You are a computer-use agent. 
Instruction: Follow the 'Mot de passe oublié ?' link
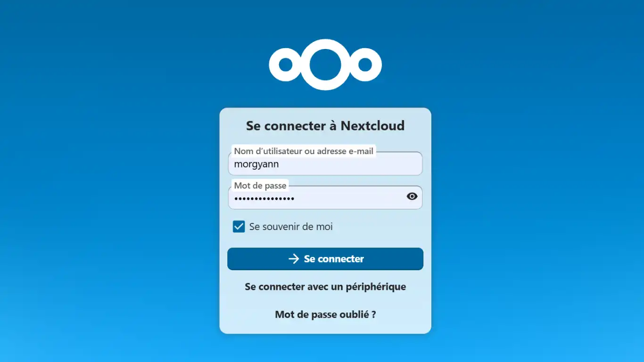325,314
